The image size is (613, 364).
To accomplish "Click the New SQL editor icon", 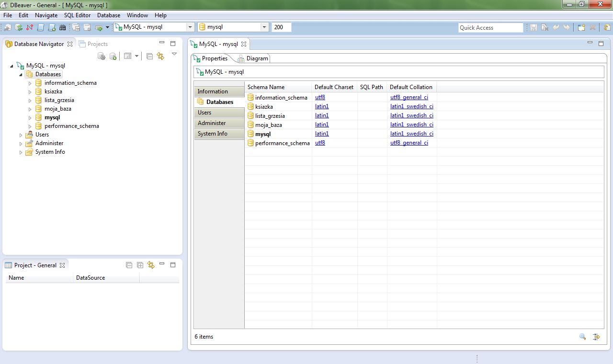I will (x=52, y=27).
